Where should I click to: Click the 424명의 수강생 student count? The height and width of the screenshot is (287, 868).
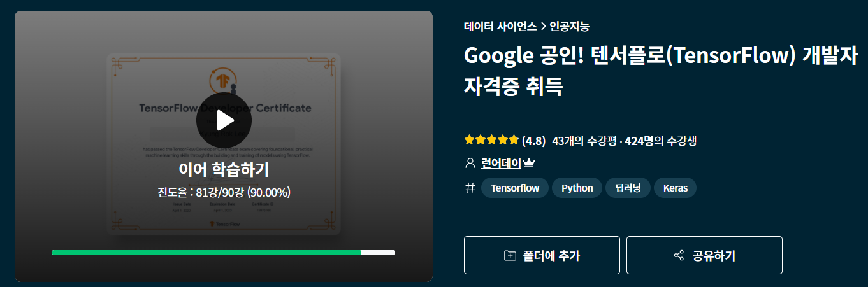[660, 141]
